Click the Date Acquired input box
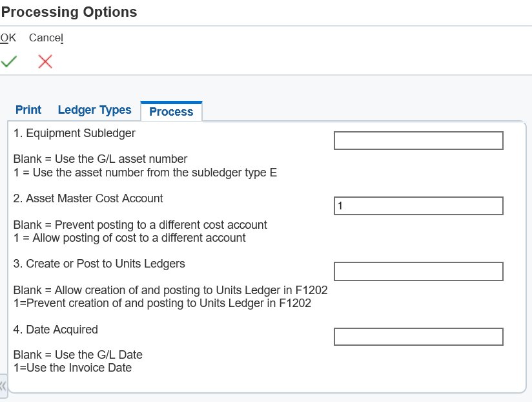532x402 pixels. (x=418, y=337)
